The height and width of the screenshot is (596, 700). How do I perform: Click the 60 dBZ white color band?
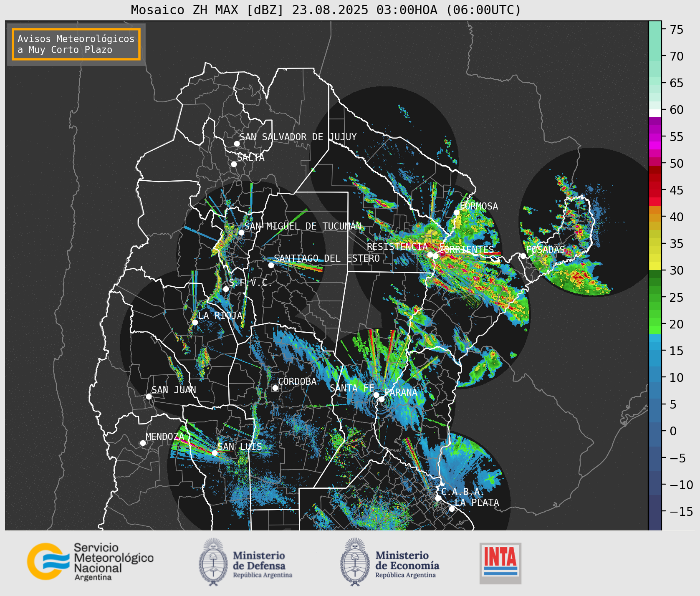point(655,113)
